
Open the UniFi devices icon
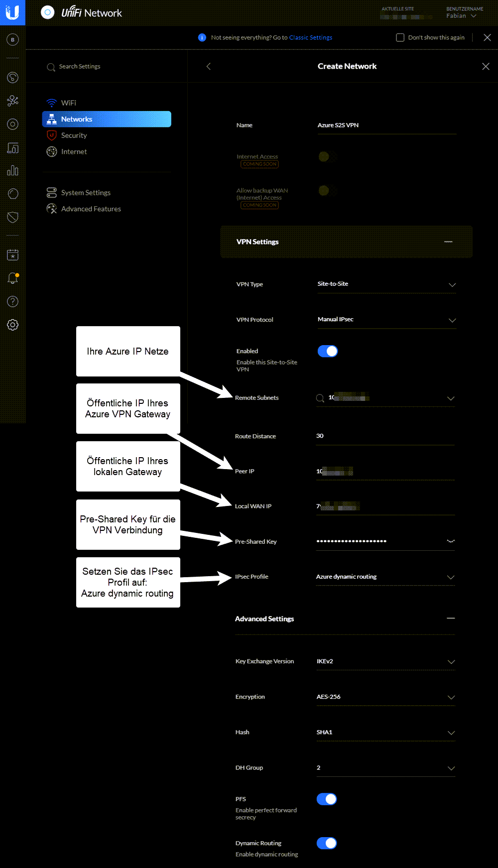(13, 124)
